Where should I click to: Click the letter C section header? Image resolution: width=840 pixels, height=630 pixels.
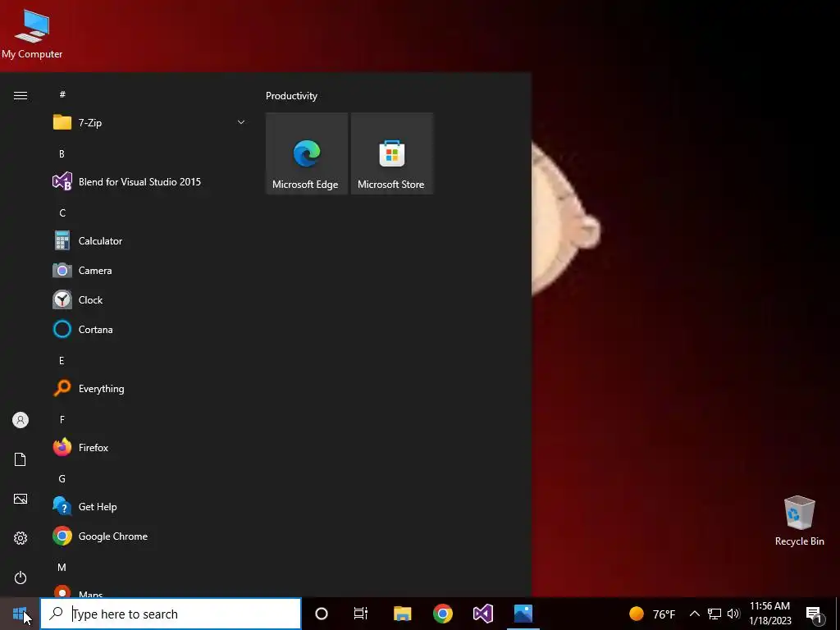click(x=62, y=213)
